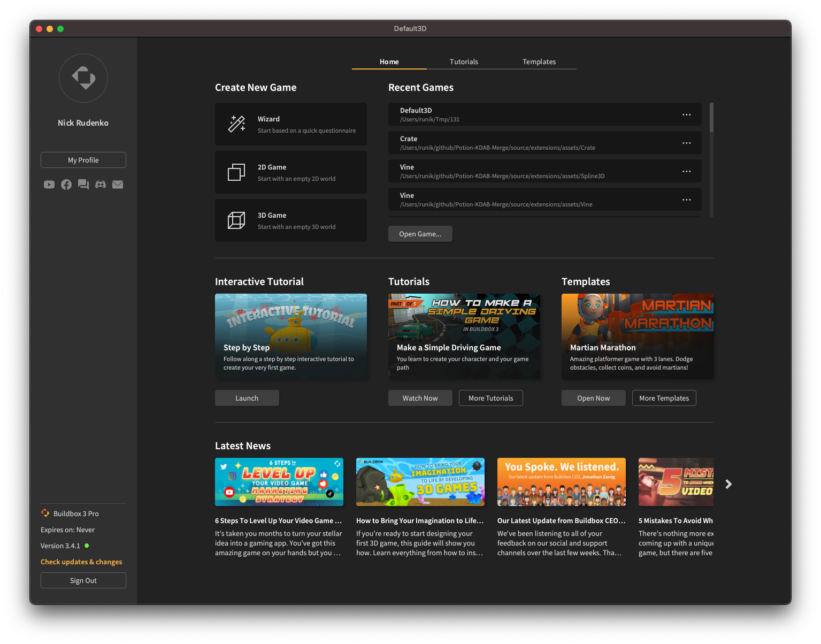Click the Expires on: Never text
This screenshot has height=644, width=821.
68,530
